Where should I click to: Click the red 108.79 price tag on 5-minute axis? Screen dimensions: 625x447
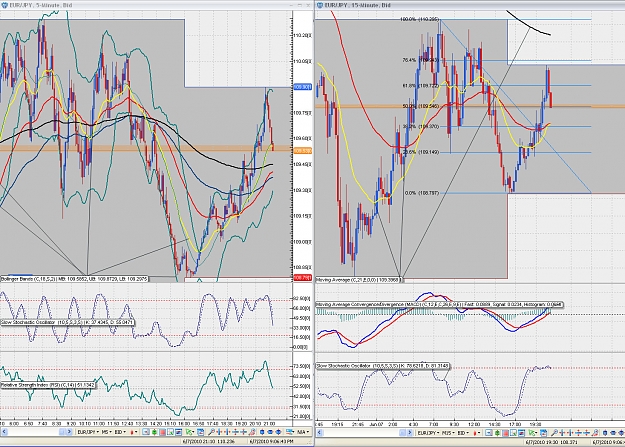pos(303,278)
